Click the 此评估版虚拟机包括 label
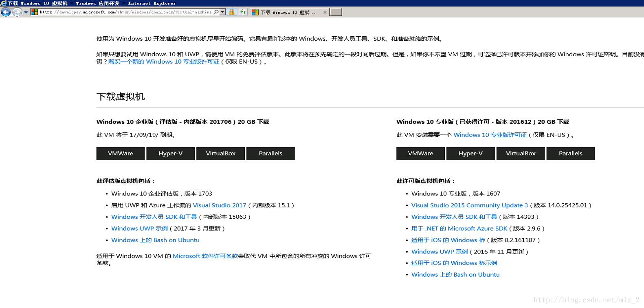644x308 pixels. coord(126,181)
